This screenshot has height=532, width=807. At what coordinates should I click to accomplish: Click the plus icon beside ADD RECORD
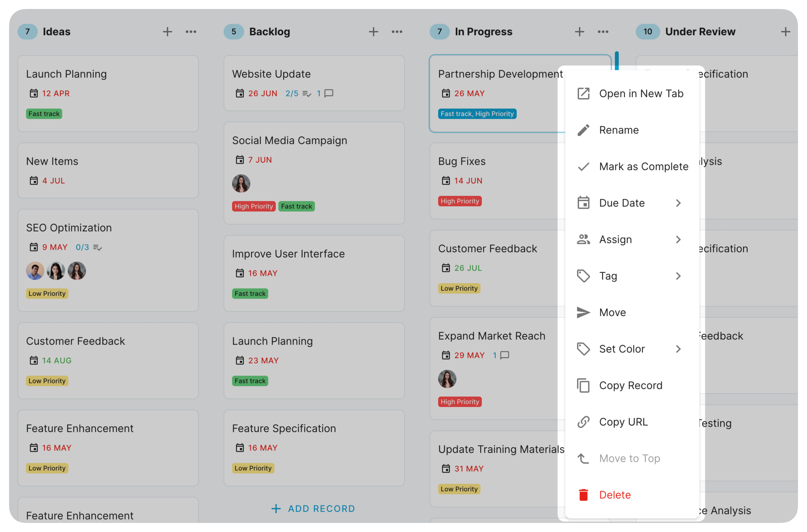276,509
